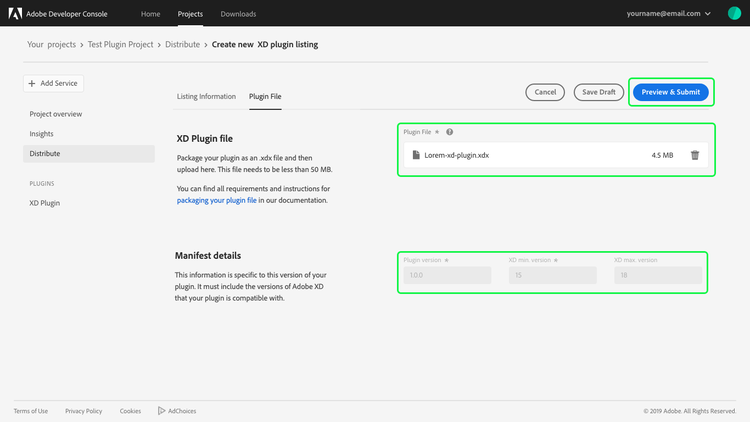Go to Your projects breadcrumb
This screenshot has height=422, width=750.
point(51,44)
